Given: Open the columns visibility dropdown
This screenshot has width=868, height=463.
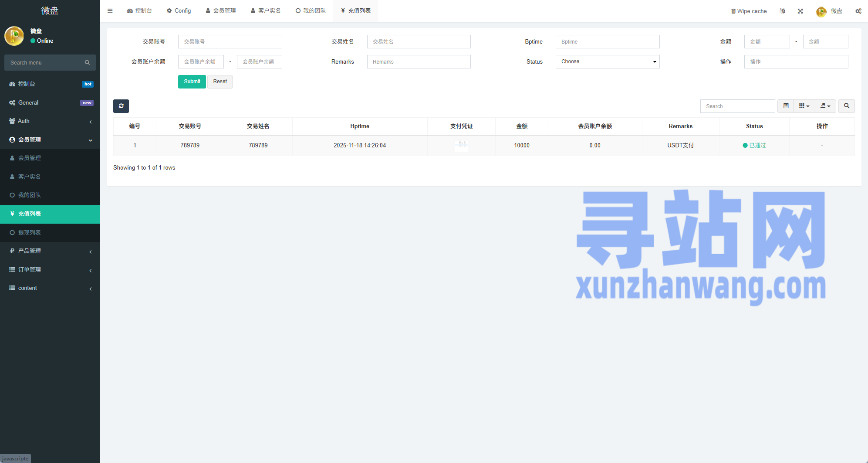Looking at the screenshot, I should click(804, 106).
